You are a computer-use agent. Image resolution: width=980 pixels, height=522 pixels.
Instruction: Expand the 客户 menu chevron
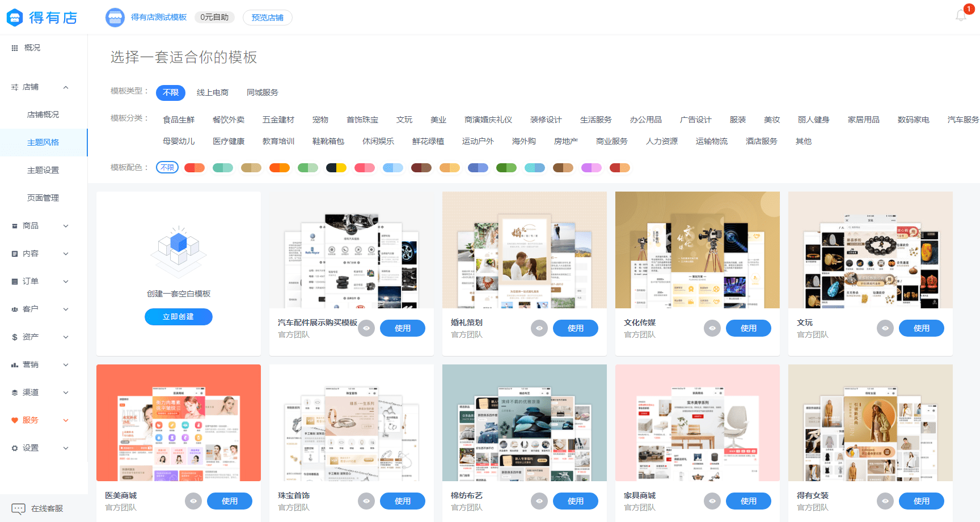click(66, 309)
